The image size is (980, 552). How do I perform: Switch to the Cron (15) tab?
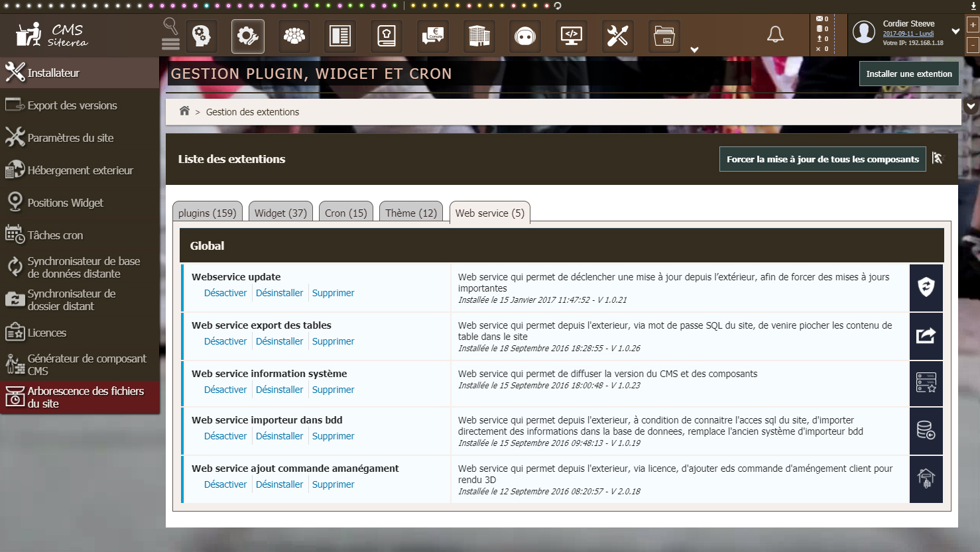(345, 213)
